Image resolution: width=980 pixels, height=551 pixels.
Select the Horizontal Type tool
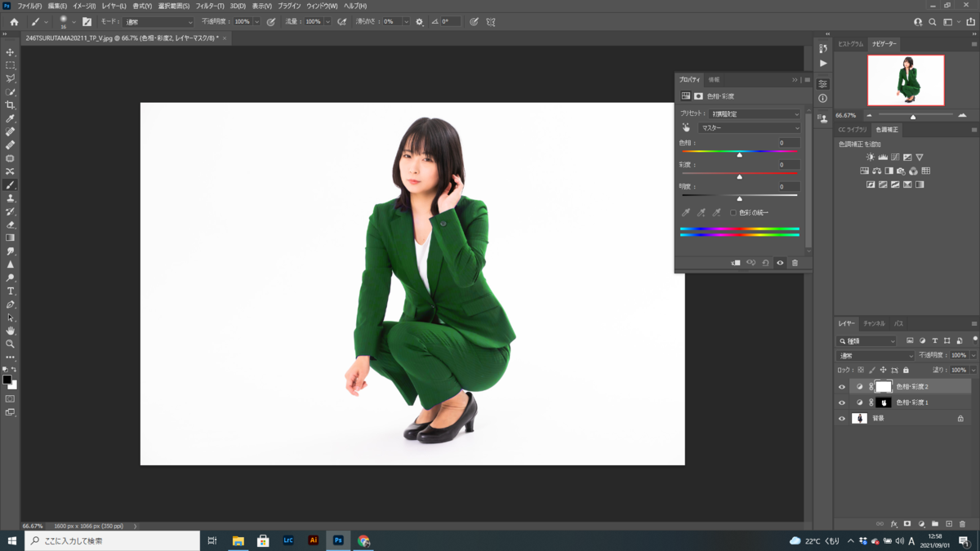[x=11, y=290]
